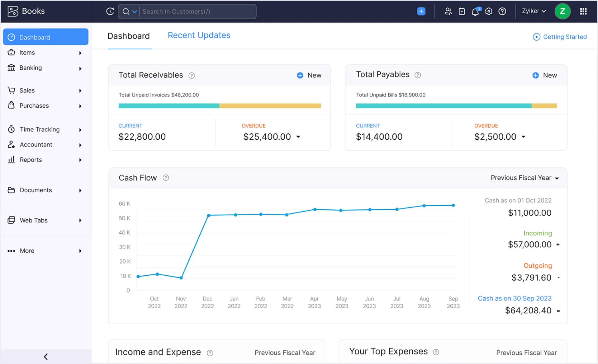
Task: Click the Total Receivables progress bar
Action: (219, 106)
